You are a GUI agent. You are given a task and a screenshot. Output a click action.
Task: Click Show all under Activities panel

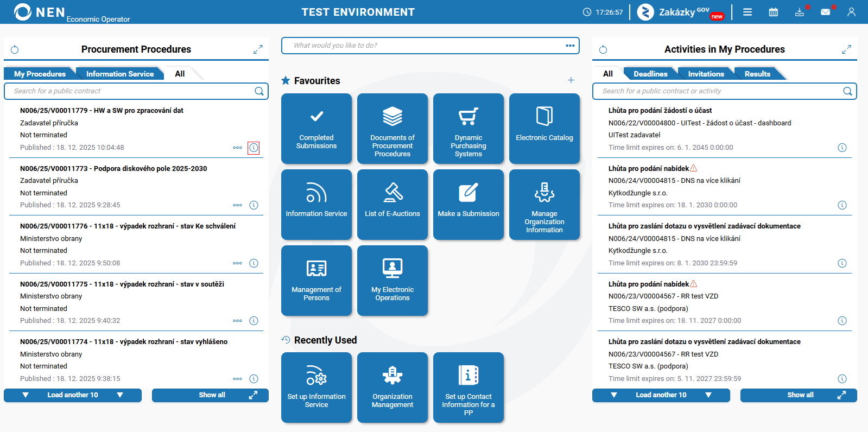pyautogui.click(x=799, y=395)
